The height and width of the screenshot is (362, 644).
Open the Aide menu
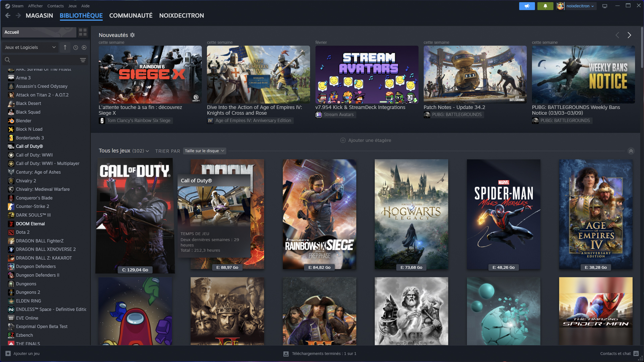tap(85, 6)
